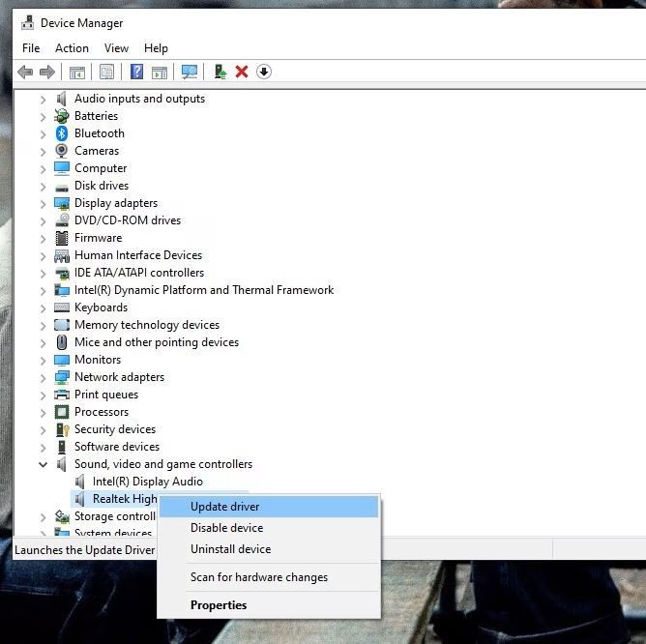Viewport: 646px width, 644px height.
Task: Open the File menu
Action: pos(31,48)
